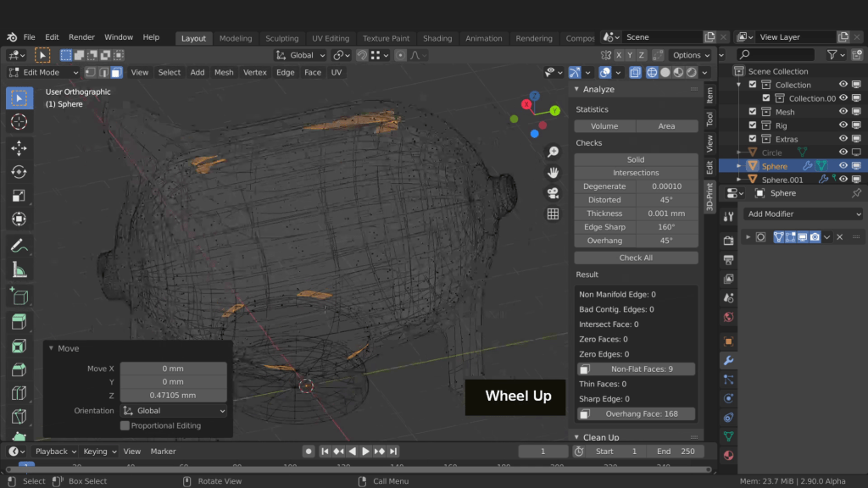
Task: Click the Thickness value slider field
Action: [x=666, y=213]
